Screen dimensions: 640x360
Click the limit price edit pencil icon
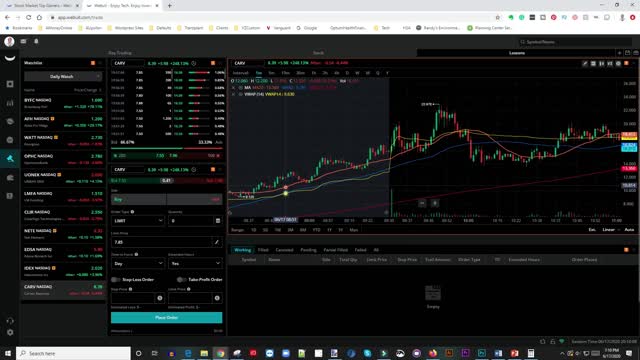point(217,242)
